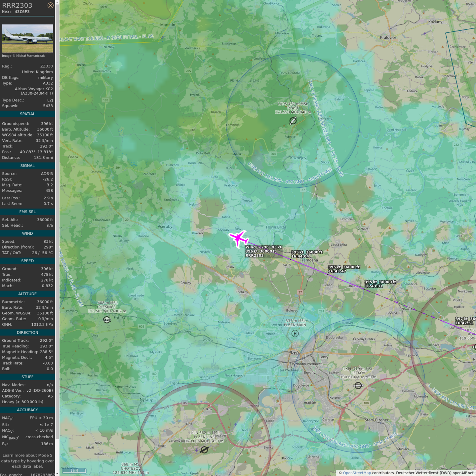Image resolution: width=476 pixels, height=476 pixels.
Task: Click the LKLN Plzen Line airport symbol
Action: click(204, 450)
